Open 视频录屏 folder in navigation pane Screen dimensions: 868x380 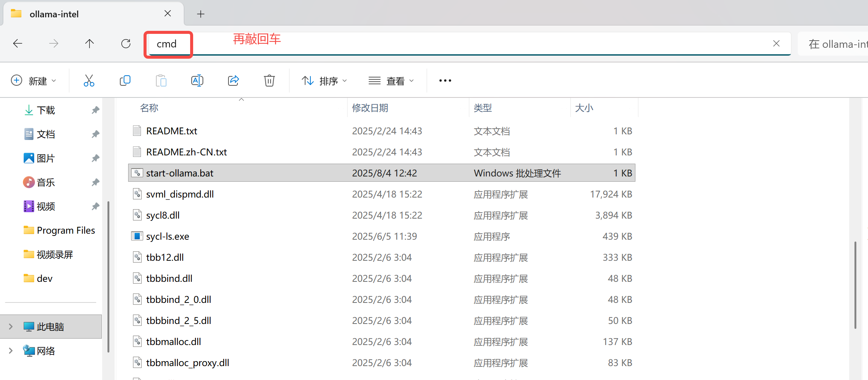[48, 254]
